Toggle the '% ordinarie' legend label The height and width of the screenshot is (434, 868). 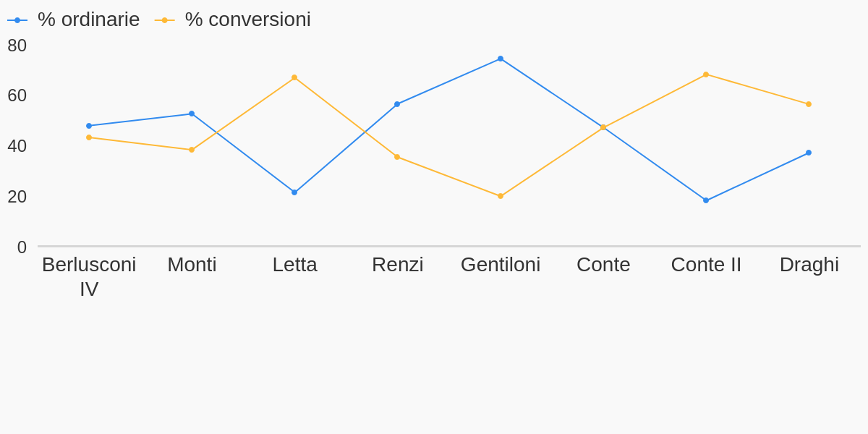click(x=88, y=20)
